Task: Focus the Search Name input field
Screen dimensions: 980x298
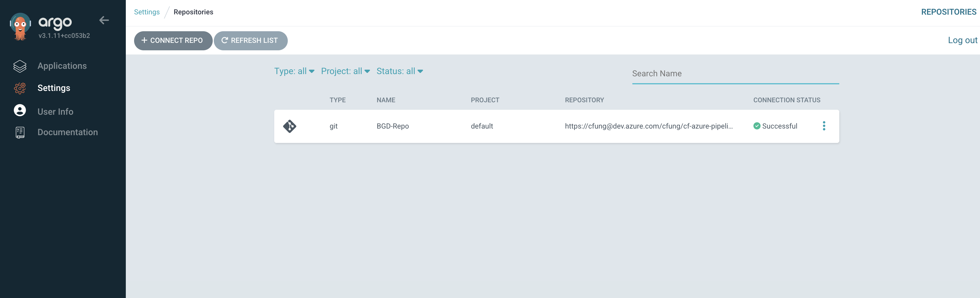Action: (x=735, y=74)
